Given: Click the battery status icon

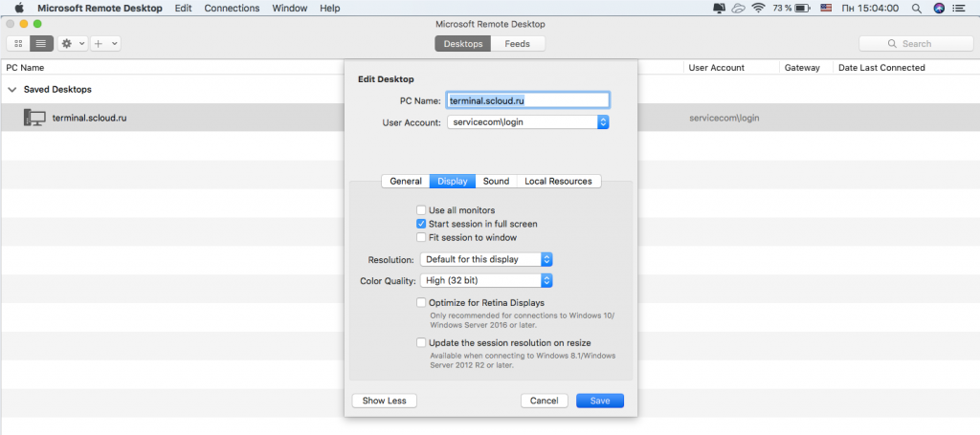Looking at the screenshot, I should pyautogui.click(x=803, y=8).
